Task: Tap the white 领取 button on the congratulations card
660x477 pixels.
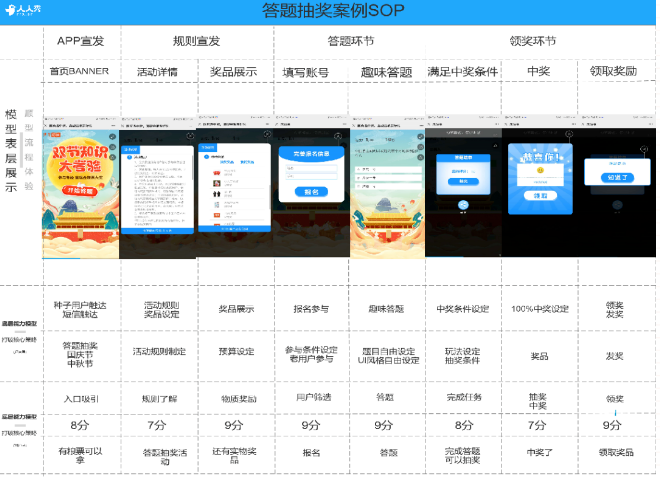Action: pyautogui.click(x=540, y=196)
